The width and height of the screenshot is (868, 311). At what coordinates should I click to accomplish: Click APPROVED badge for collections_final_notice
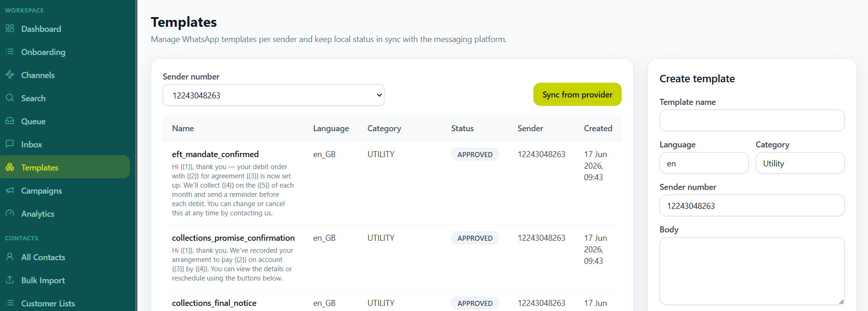pyautogui.click(x=475, y=303)
